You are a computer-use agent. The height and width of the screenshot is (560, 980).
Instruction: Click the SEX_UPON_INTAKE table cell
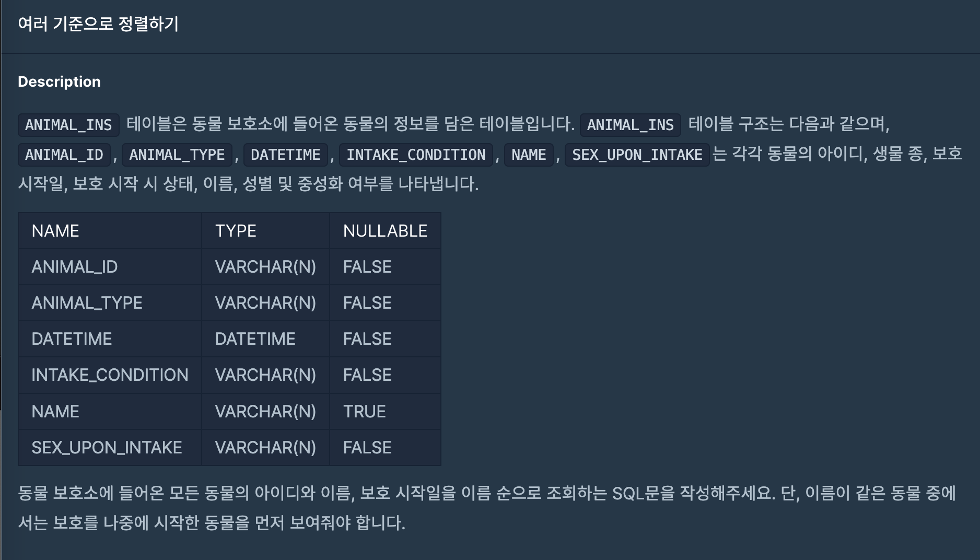point(107,448)
